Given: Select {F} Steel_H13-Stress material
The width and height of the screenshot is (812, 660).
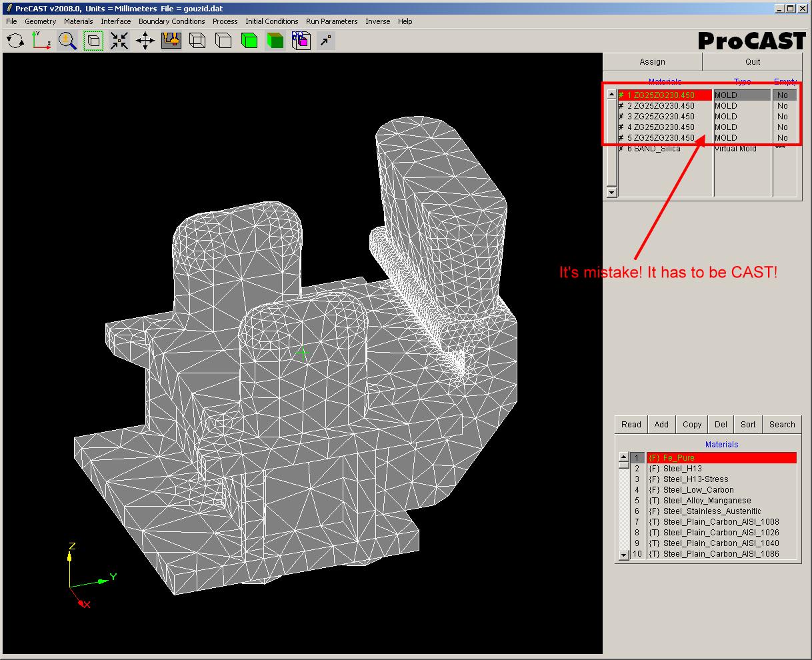Looking at the screenshot, I should [x=721, y=479].
